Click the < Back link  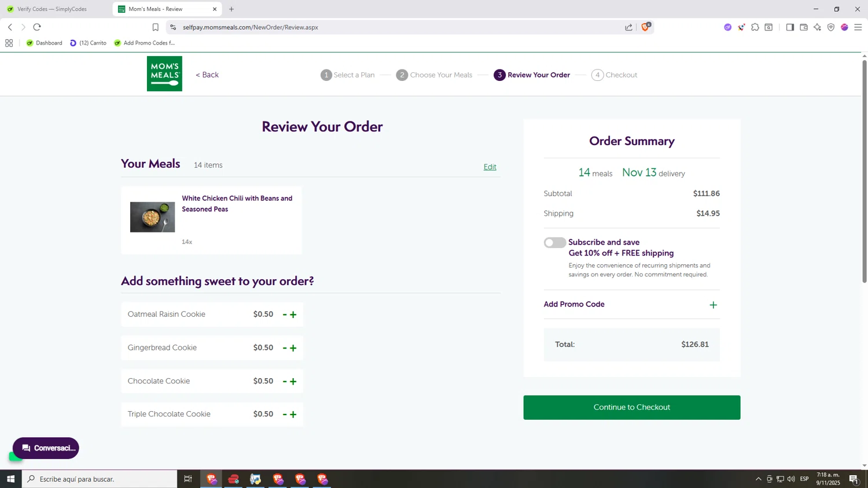[207, 75]
